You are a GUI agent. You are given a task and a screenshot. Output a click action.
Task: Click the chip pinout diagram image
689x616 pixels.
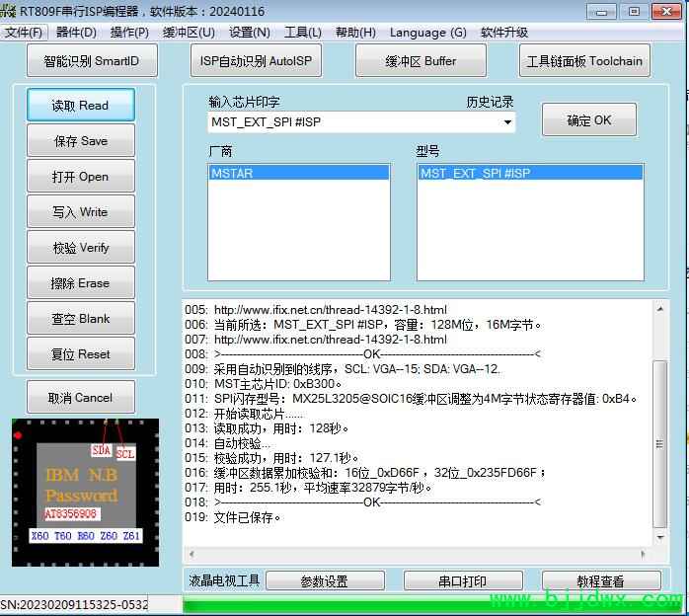tap(85, 492)
